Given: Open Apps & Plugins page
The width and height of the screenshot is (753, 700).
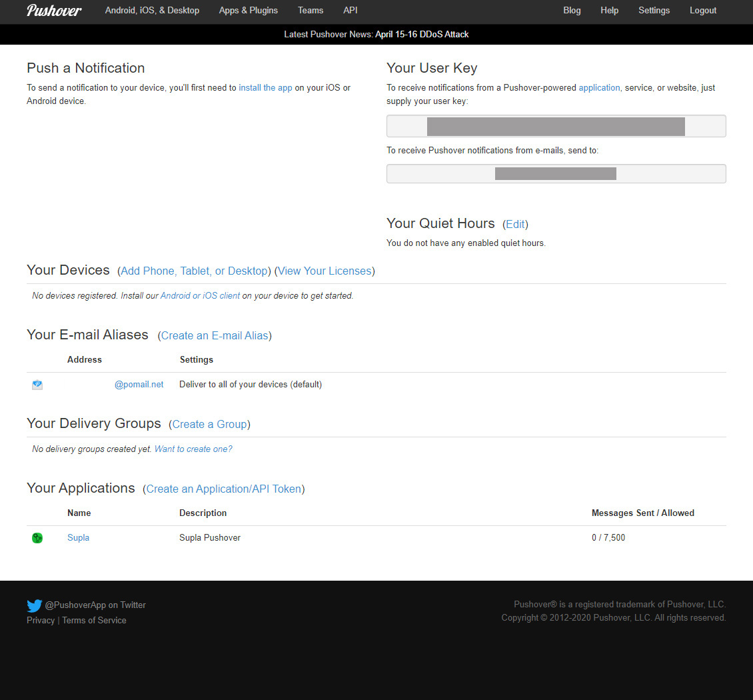Looking at the screenshot, I should [249, 10].
